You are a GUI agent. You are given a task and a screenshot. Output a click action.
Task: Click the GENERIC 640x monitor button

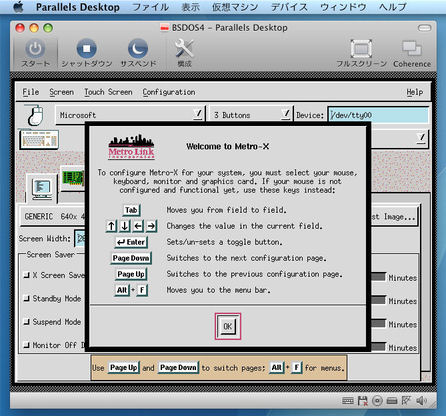point(53,217)
